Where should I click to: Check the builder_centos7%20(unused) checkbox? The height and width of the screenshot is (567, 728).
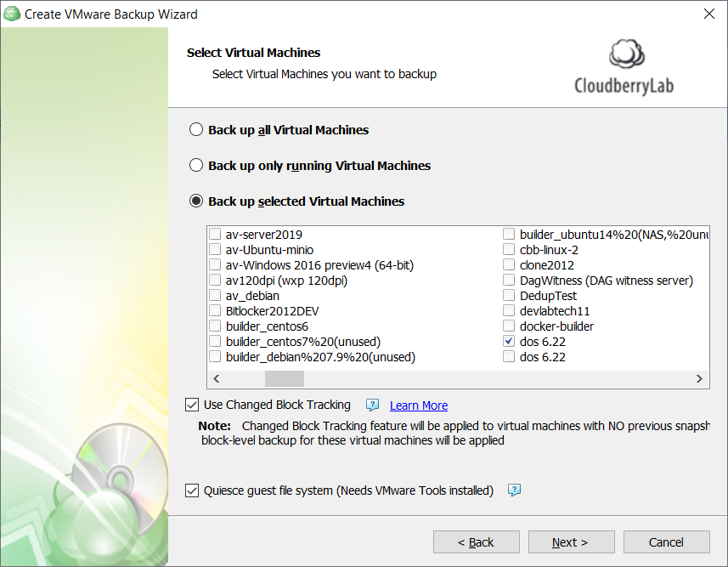click(x=215, y=341)
